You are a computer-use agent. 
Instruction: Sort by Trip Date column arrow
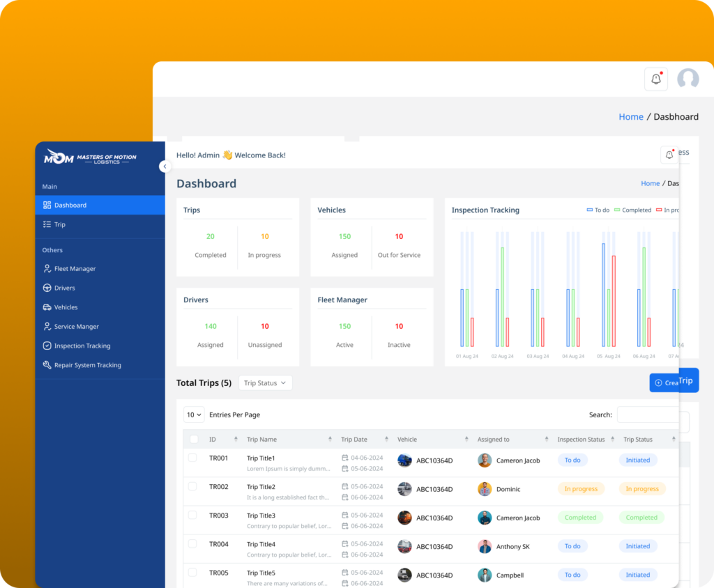click(x=386, y=439)
